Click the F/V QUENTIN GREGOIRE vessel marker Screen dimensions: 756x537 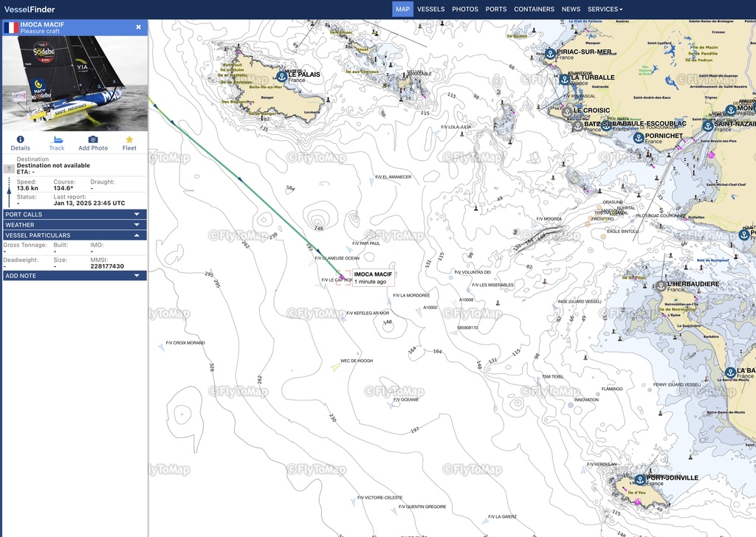[394, 511]
